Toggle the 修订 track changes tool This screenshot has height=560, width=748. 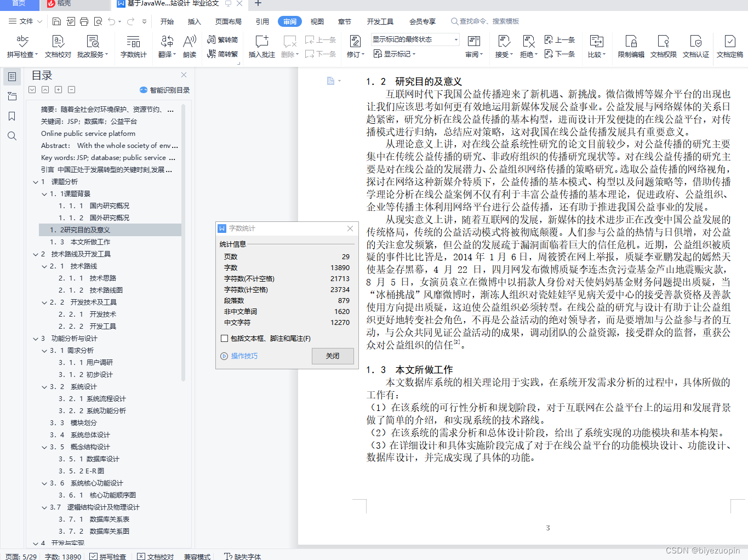[355, 47]
